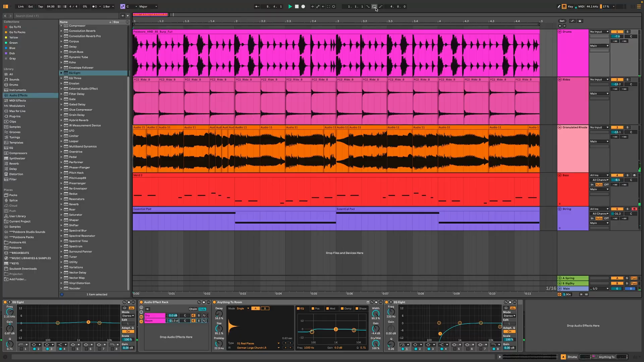This screenshot has height=362, width=644.
Task: Solo the Drums track
Action: coord(627,32)
